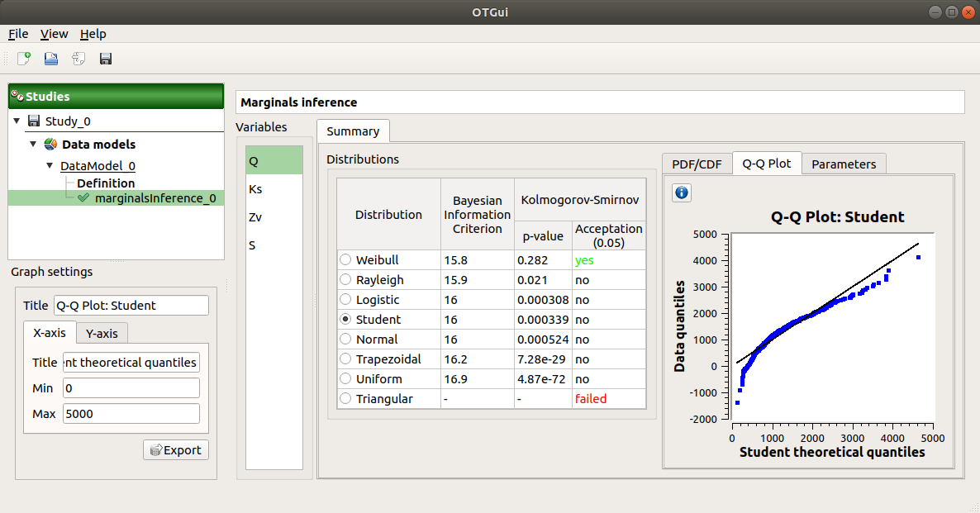Select the Ks variable in the list
980x513 pixels.
click(x=255, y=188)
